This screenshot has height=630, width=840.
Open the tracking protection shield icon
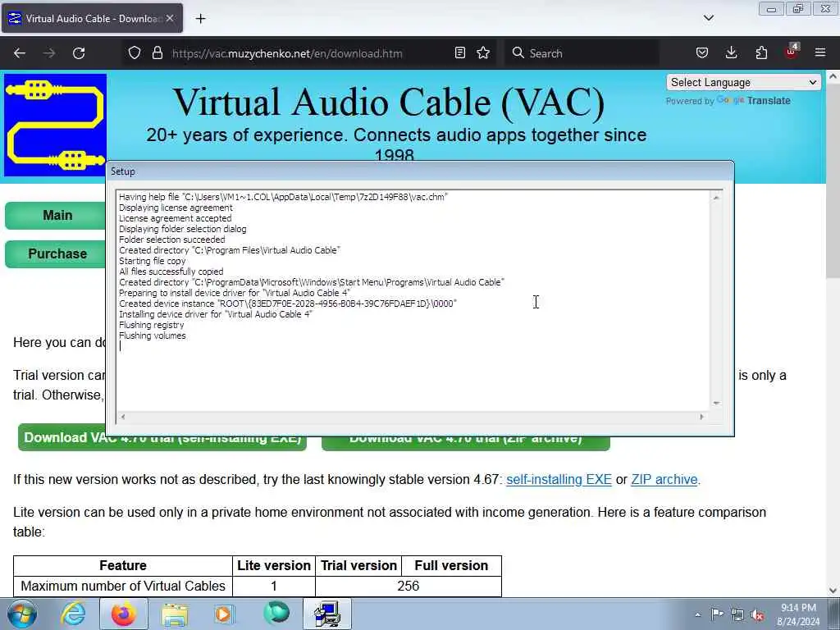pyautogui.click(x=135, y=53)
